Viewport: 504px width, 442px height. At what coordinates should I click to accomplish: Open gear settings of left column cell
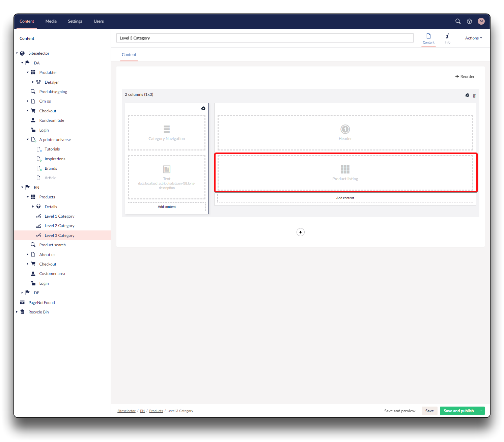203,108
